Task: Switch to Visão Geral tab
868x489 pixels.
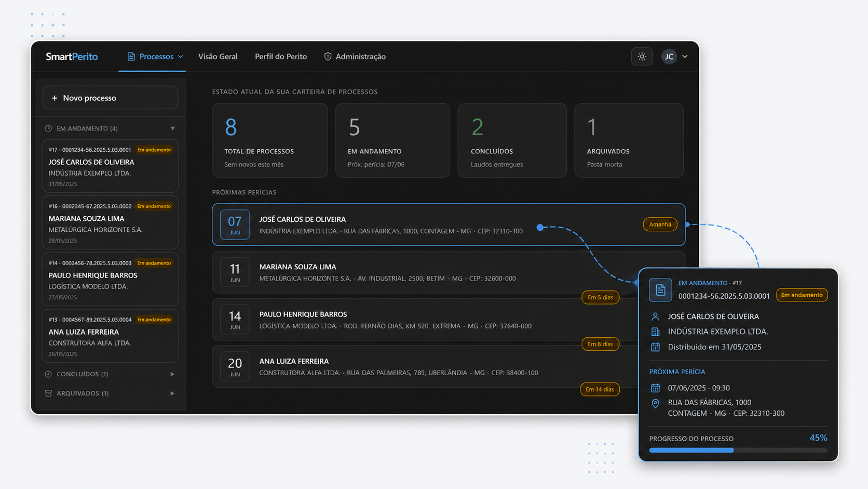Action: click(218, 57)
